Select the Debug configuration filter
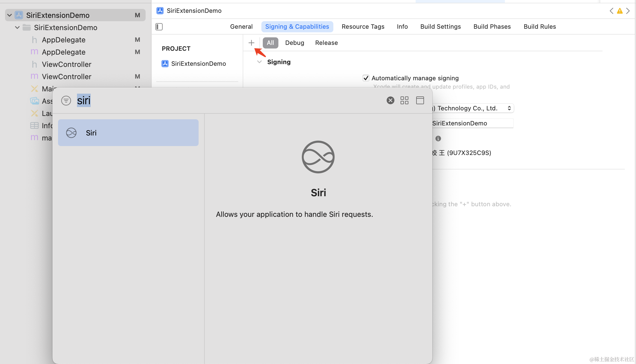This screenshot has height=364, width=636. pyautogui.click(x=294, y=43)
